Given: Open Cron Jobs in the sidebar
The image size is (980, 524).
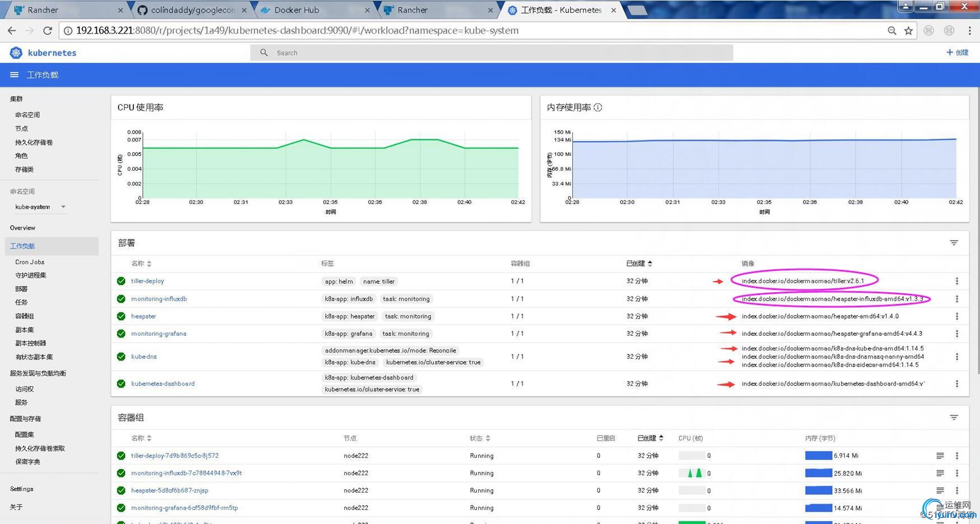Looking at the screenshot, I should click(x=30, y=262).
